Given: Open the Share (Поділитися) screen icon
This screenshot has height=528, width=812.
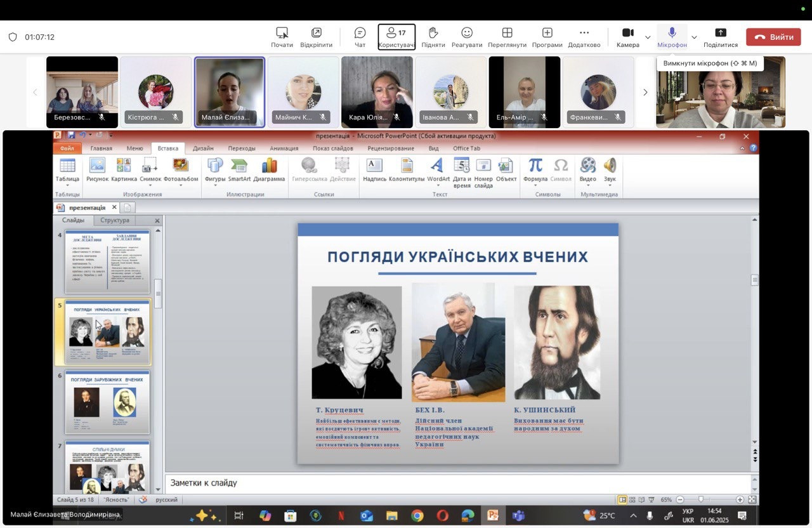Looking at the screenshot, I should [721, 37].
